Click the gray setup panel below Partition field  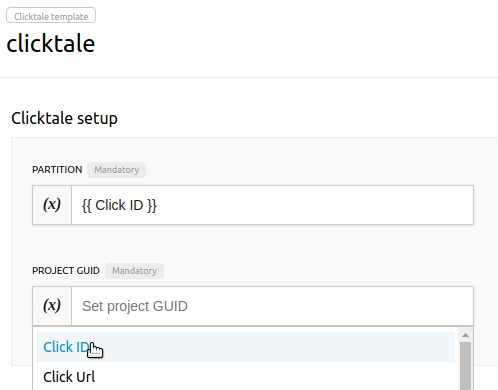[x=253, y=243]
